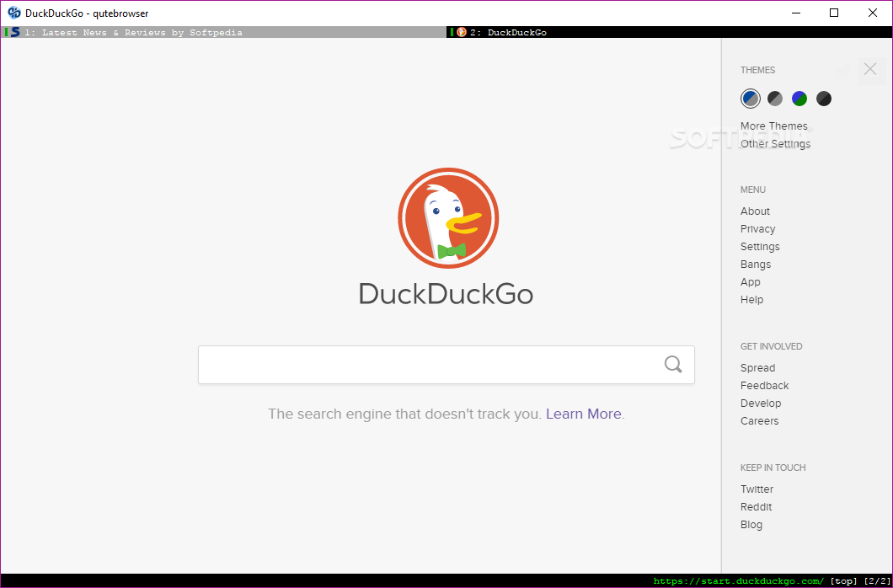
Task: Click the tagline about not tracking you
Action: click(405, 414)
